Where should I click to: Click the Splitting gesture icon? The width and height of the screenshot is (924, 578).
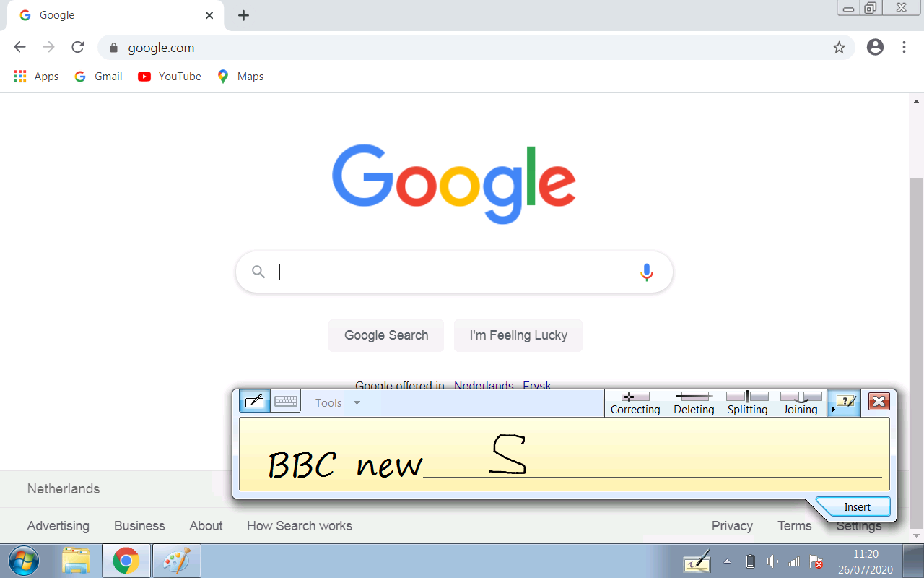click(x=747, y=402)
